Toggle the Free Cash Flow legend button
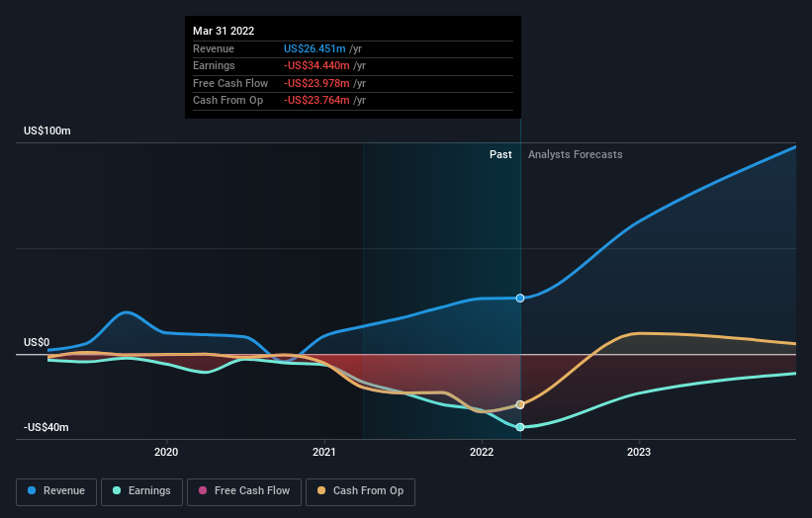 [244, 491]
